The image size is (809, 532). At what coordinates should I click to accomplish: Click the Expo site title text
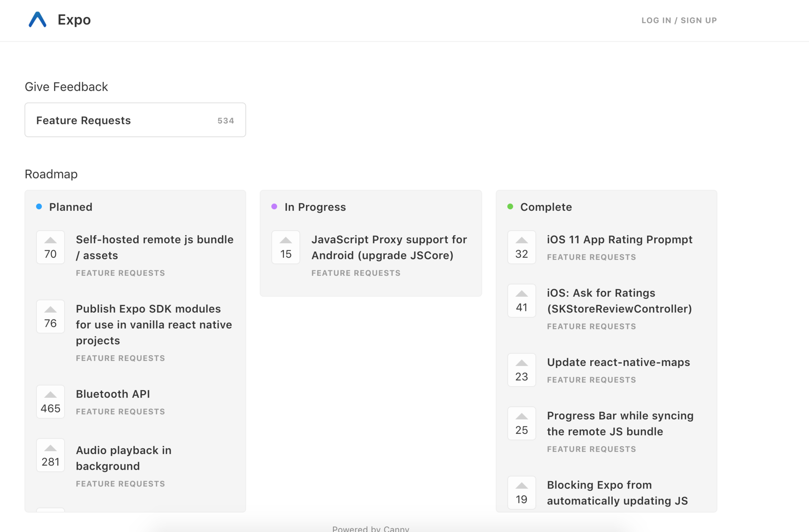coord(74,20)
